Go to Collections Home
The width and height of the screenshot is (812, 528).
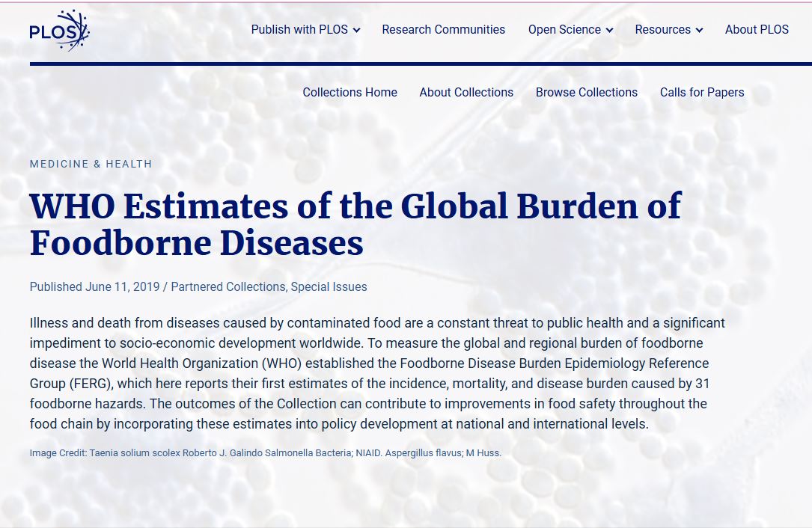click(x=349, y=92)
